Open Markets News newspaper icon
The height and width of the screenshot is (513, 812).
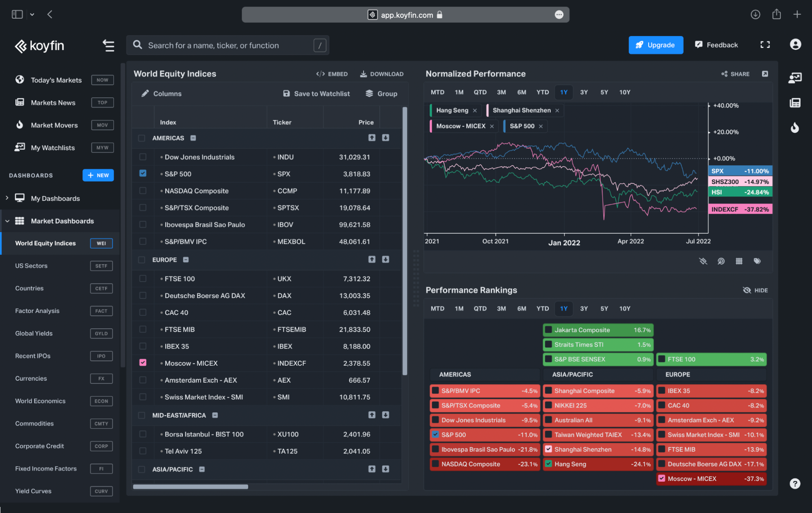click(19, 102)
